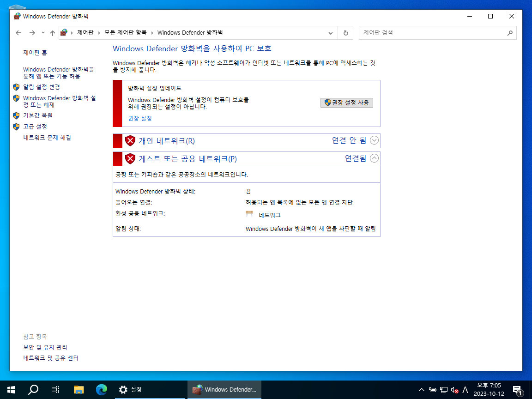
Task: Click the network tray icon
Action: [444, 390]
